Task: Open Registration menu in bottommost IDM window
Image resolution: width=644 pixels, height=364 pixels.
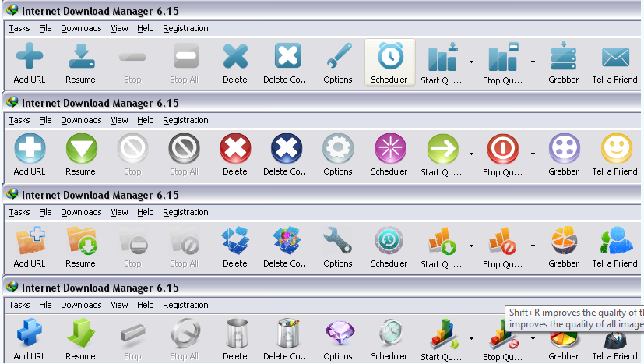Action: pyautogui.click(x=185, y=305)
